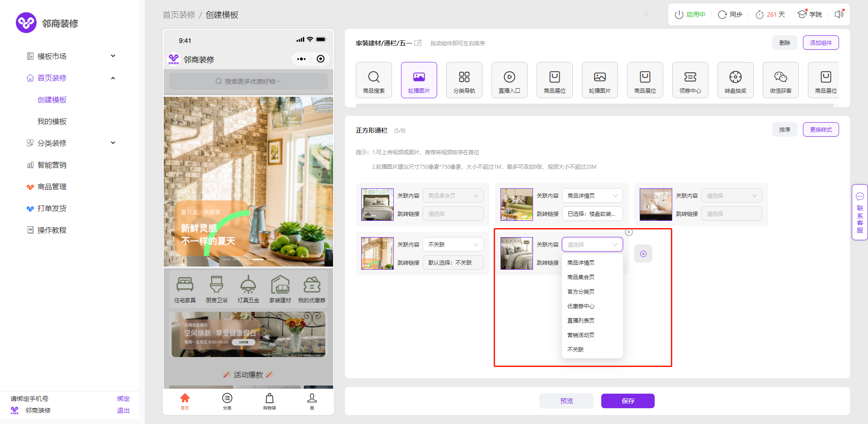868x424 pixels.
Task: Remove the fifth carousel image with the X icon
Action: [629, 232]
